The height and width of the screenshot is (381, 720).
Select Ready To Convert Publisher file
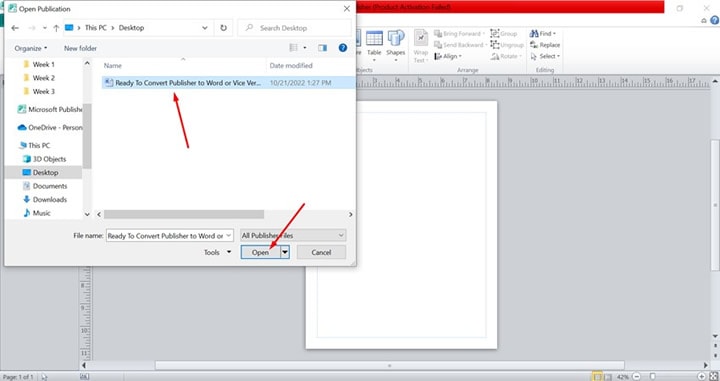pos(228,83)
